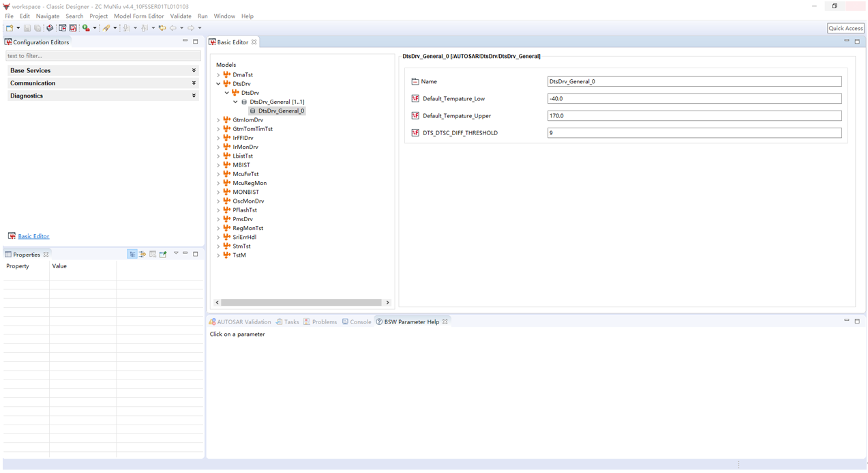Toggle Show Categories in Properties view
Viewport: 868px width, 473px height.
132,254
